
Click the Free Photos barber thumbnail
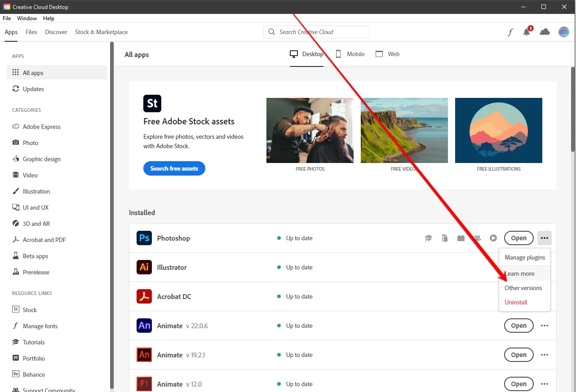point(310,130)
